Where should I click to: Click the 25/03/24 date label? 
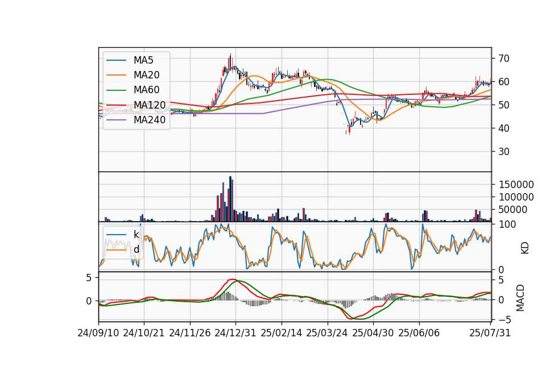click(x=327, y=333)
